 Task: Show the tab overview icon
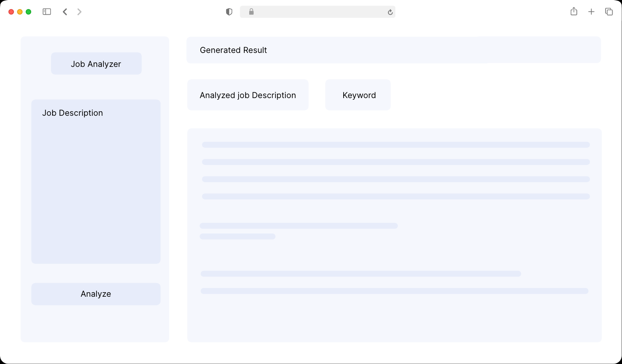tap(609, 12)
